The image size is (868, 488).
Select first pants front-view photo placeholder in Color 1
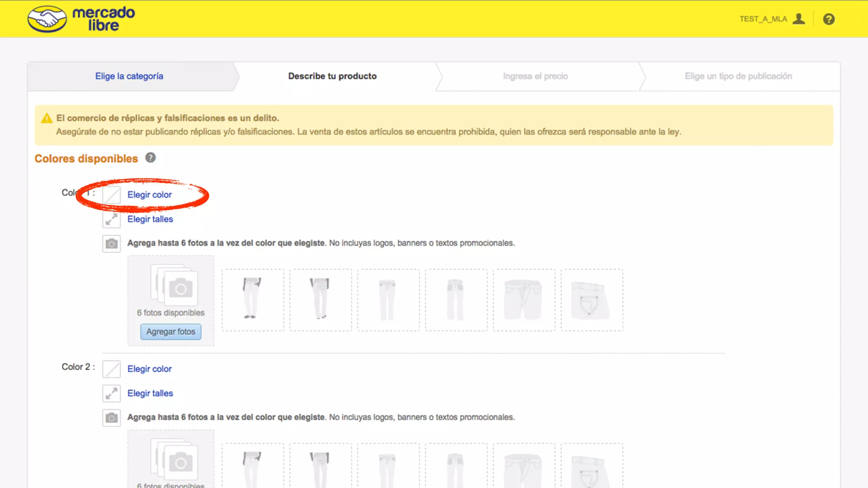pos(253,299)
